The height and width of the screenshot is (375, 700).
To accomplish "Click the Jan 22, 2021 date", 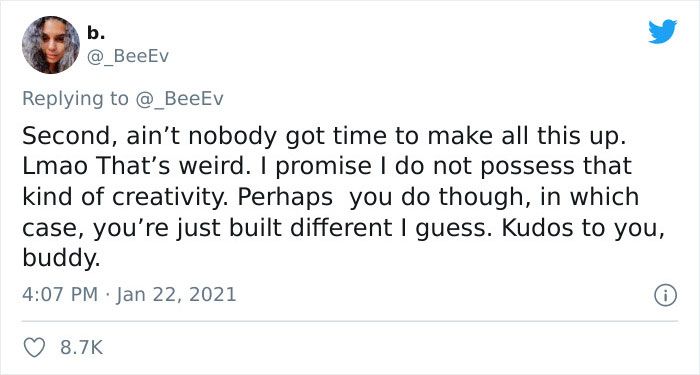I will tap(176, 295).
